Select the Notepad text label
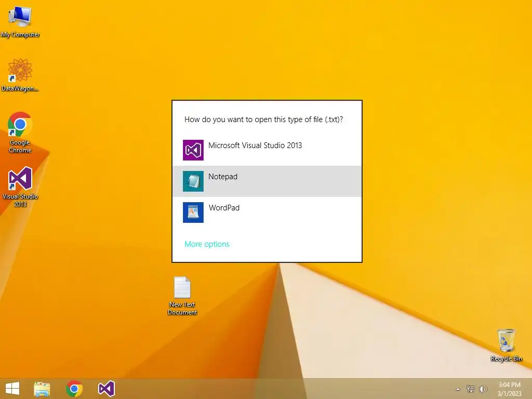The height and width of the screenshot is (399, 532). click(x=223, y=177)
